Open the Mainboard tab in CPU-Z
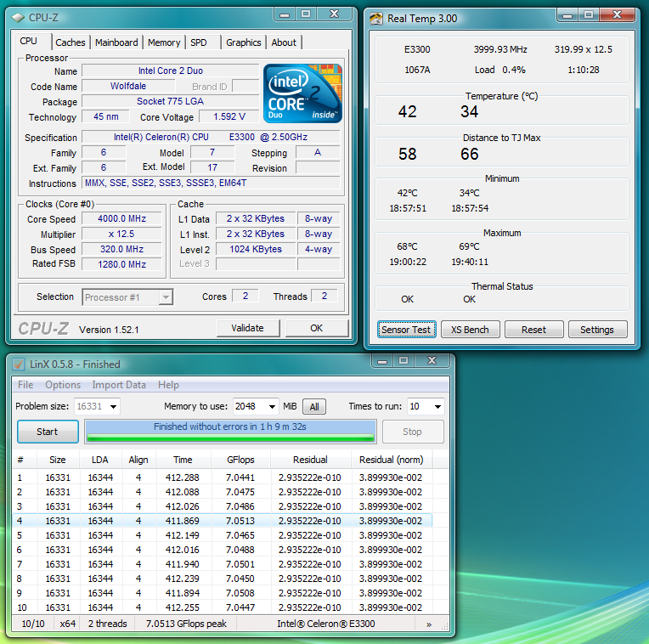The image size is (649, 644). (x=116, y=42)
